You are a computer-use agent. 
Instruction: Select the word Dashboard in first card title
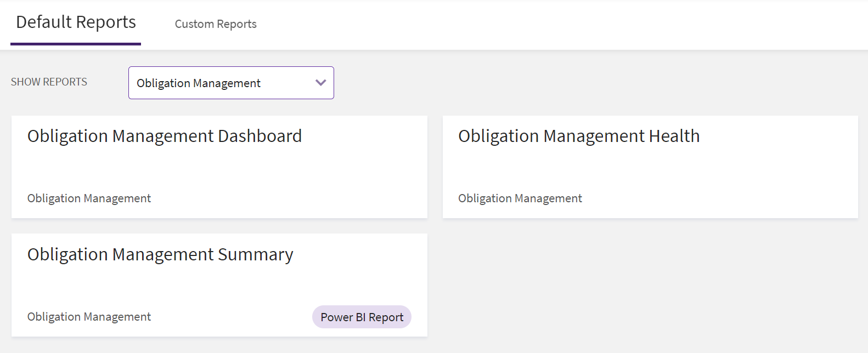[260, 136]
